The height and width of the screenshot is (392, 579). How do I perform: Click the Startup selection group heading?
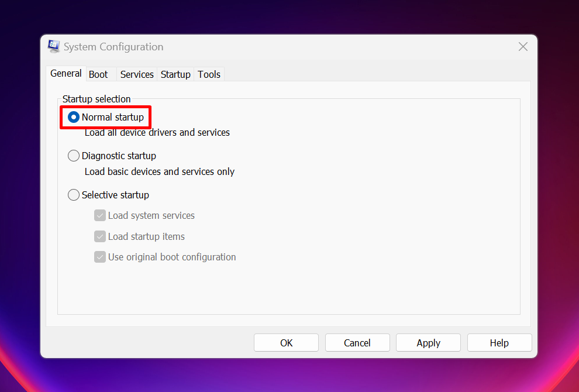coord(96,99)
